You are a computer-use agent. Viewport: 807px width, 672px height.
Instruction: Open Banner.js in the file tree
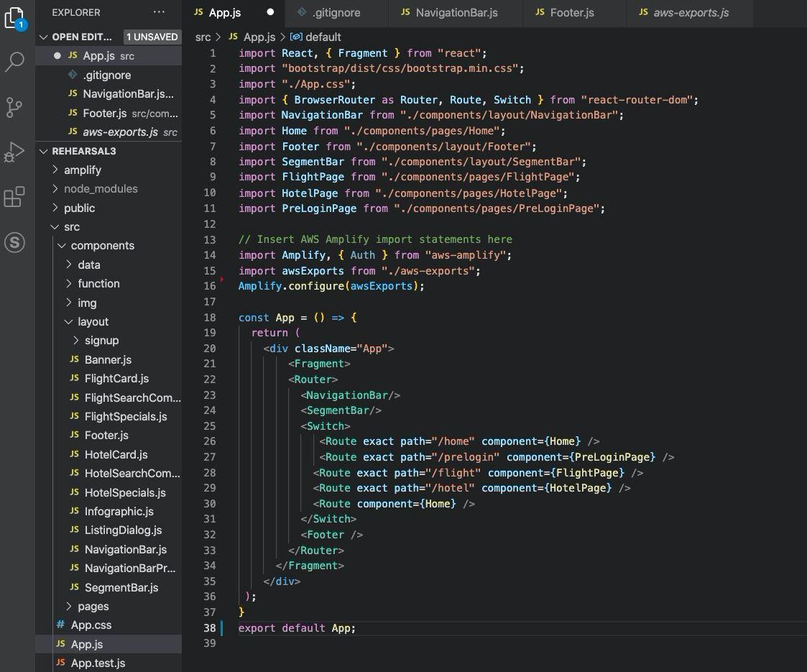tap(108, 359)
